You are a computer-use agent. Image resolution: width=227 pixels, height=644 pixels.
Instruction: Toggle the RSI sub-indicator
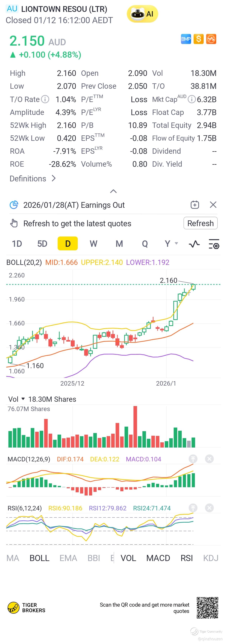coord(187,558)
